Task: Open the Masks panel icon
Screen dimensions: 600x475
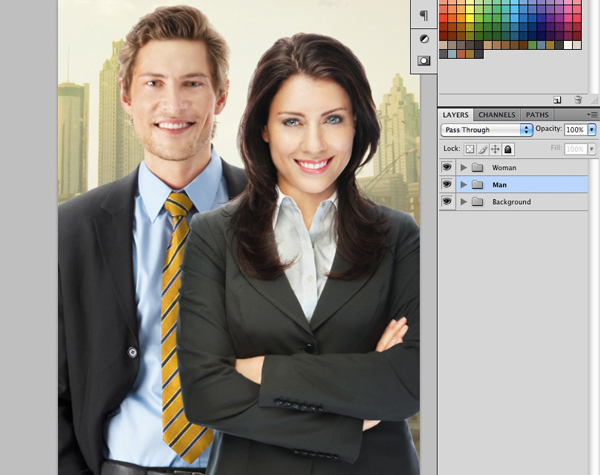Action: (x=424, y=61)
